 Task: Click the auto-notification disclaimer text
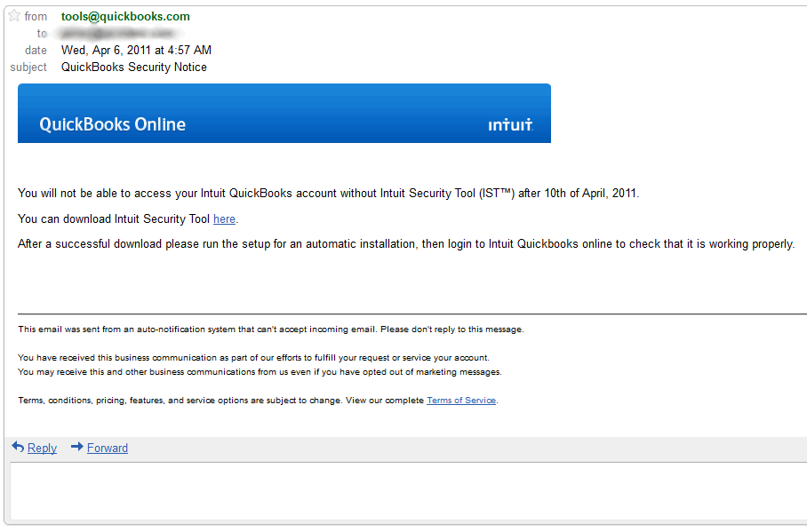pyautogui.click(x=271, y=330)
